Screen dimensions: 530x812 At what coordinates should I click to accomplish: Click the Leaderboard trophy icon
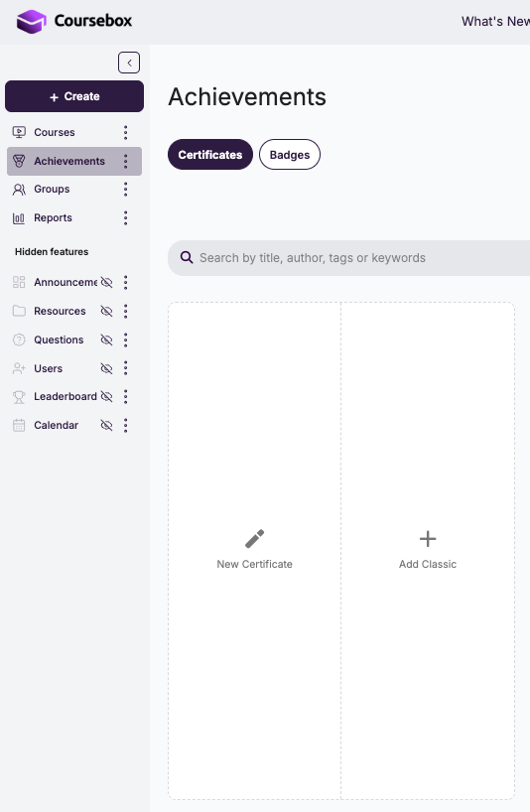tap(19, 397)
